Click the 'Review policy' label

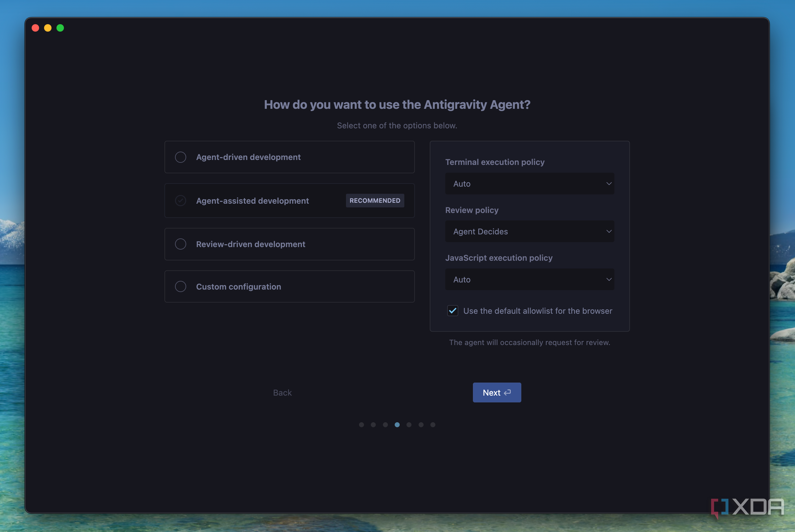pos(472,210)
